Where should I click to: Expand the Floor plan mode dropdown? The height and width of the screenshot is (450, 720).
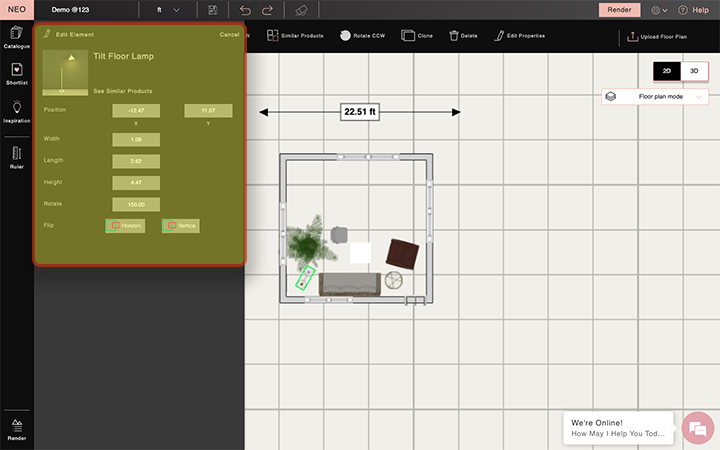coord(655,96)
